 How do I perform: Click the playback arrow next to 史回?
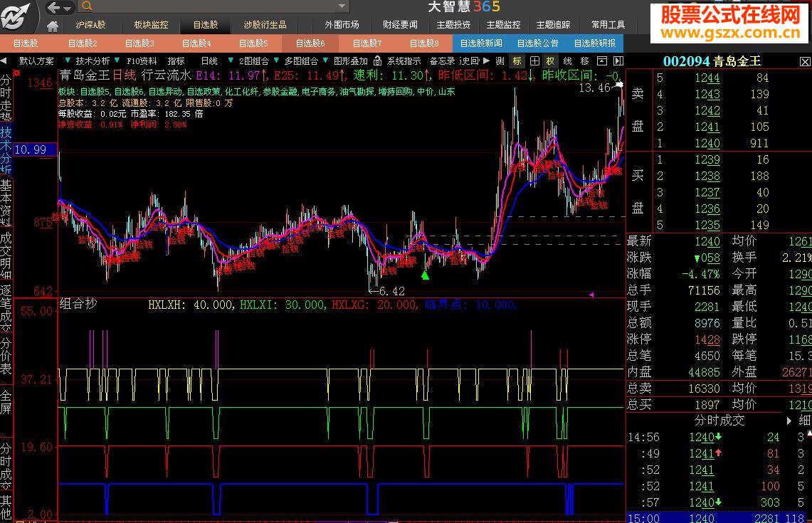[487, 60]
